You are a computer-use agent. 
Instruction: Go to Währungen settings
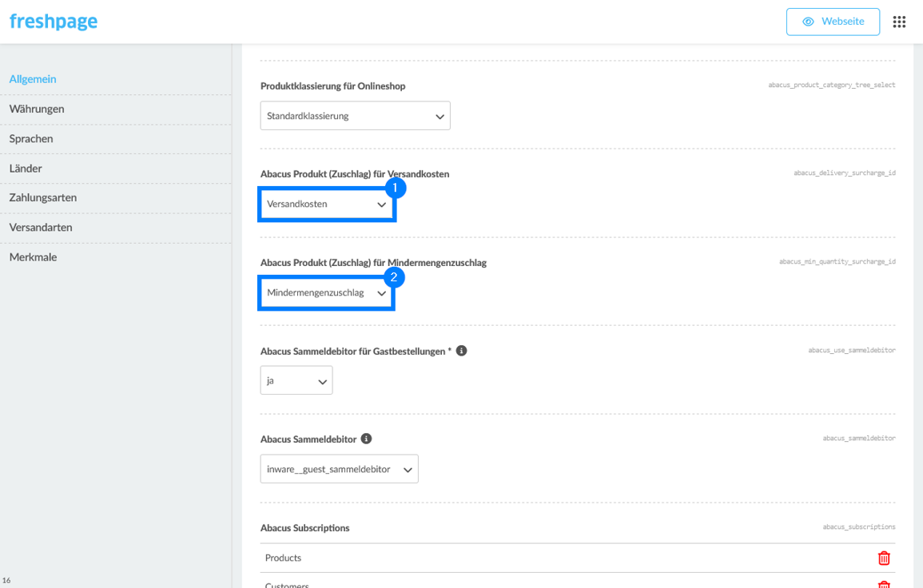click(37, 109)
